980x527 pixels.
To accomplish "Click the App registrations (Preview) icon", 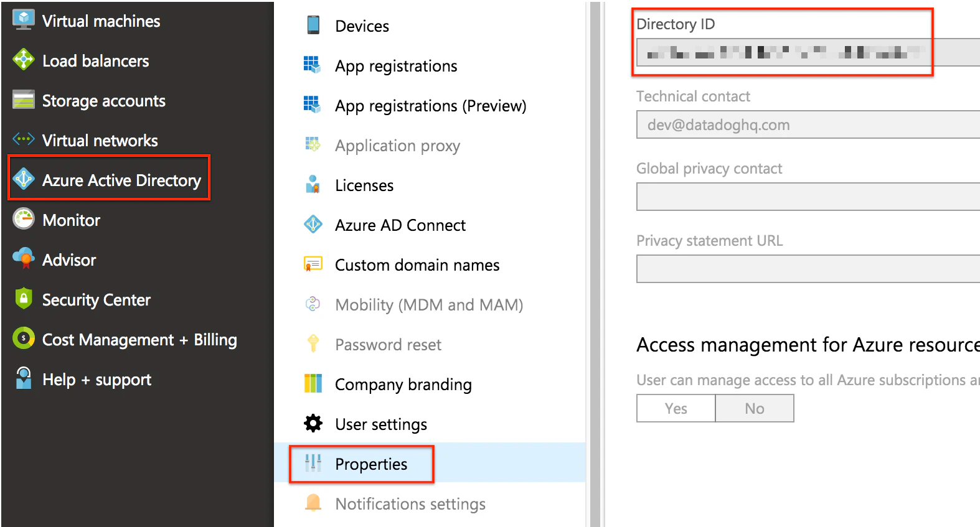I will [x=312, y=105].
